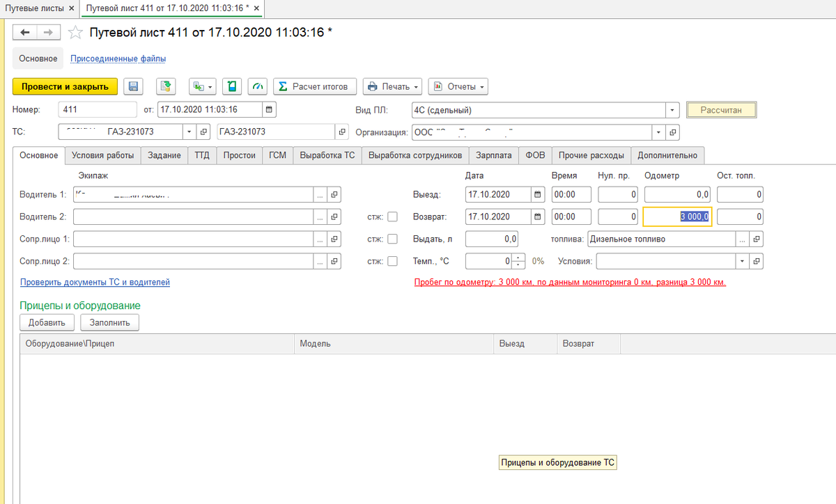The height and width of the screenshot is (504, 836).
Task: Open the create-based-on dropdown icon
Action: coord(203,86)
